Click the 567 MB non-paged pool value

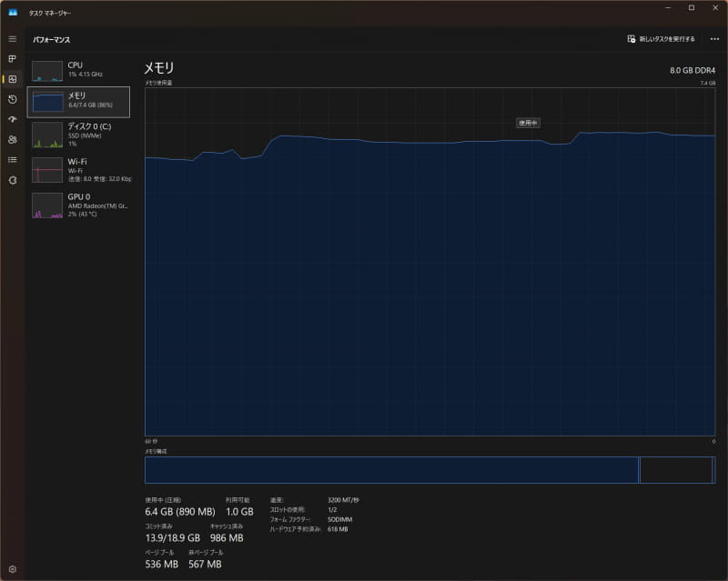(205, 565)
